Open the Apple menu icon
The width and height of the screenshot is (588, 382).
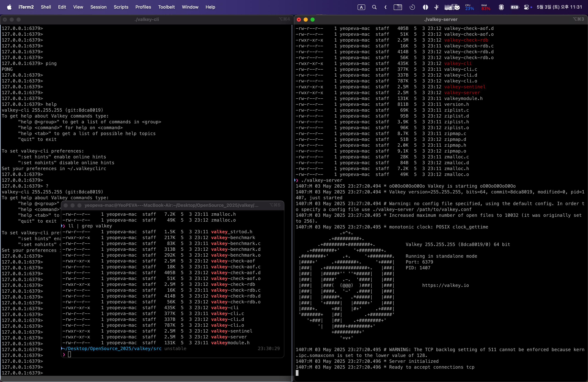coord(9,7)
